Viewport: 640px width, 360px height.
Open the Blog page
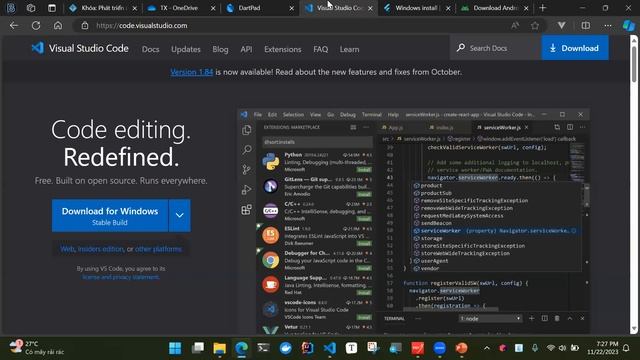point(220,49)
